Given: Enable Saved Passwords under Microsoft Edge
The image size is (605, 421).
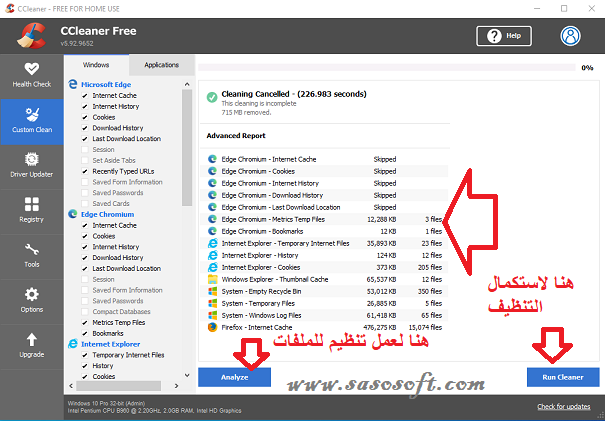Looking at the screenshot, I should [85, 193].
